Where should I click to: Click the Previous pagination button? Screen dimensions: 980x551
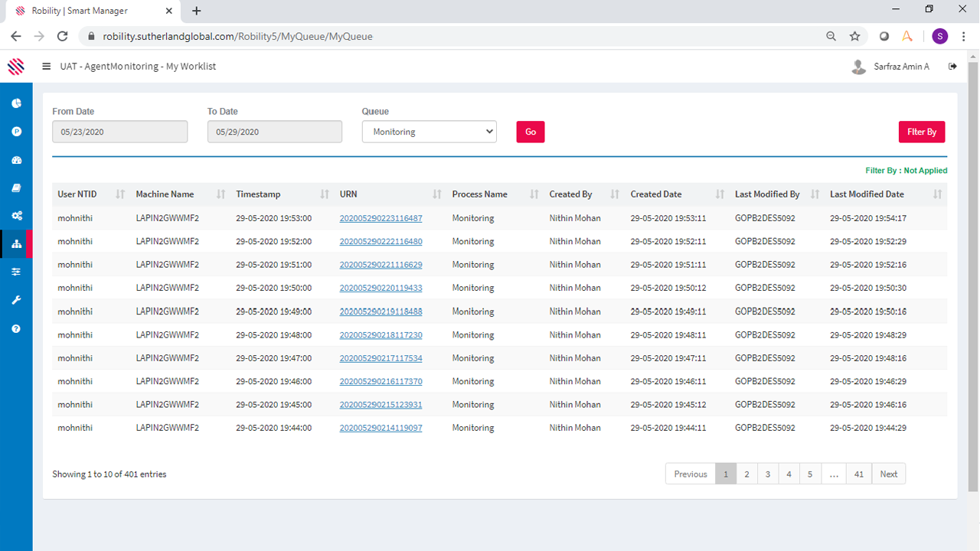coord(691,474)
